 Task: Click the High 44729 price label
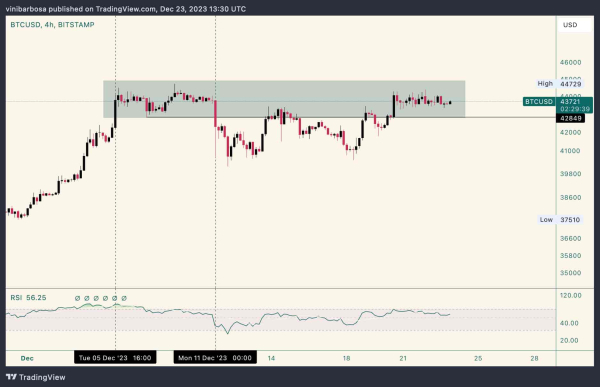pyautogui.click(x=559, y=83)
